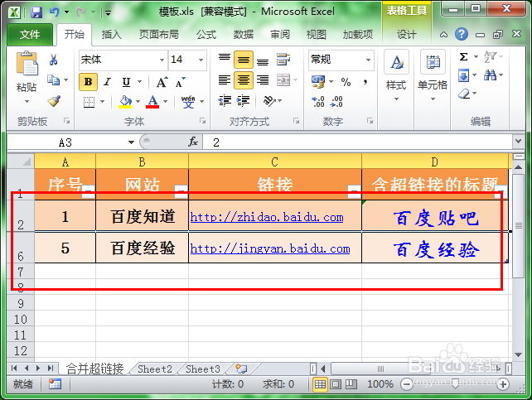Viewport: 532px width, 400px height.
Task: Click the AutoSum sigma icon
Action: (x=463, y=56)
